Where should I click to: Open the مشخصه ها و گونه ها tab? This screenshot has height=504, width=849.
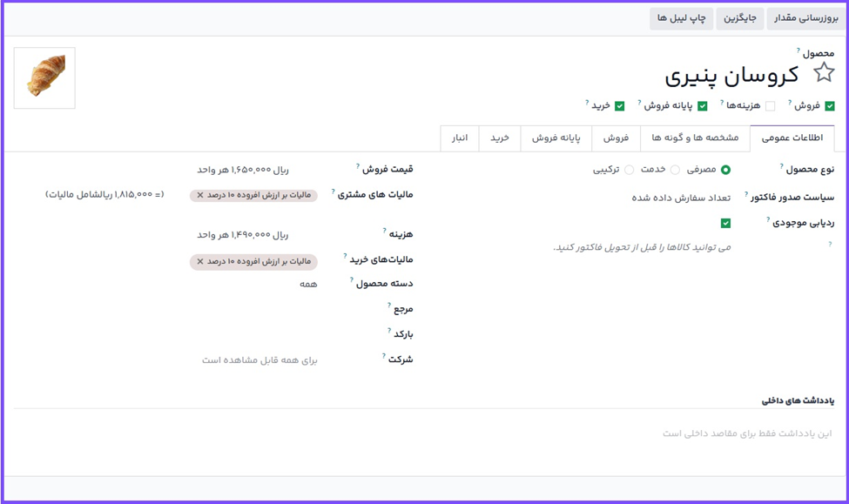point(695,138)
